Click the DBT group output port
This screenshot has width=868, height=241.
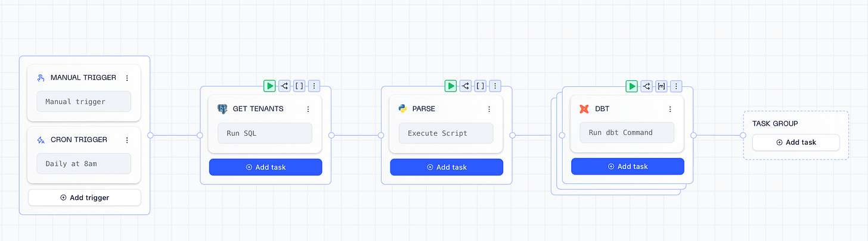coord(693,136)
